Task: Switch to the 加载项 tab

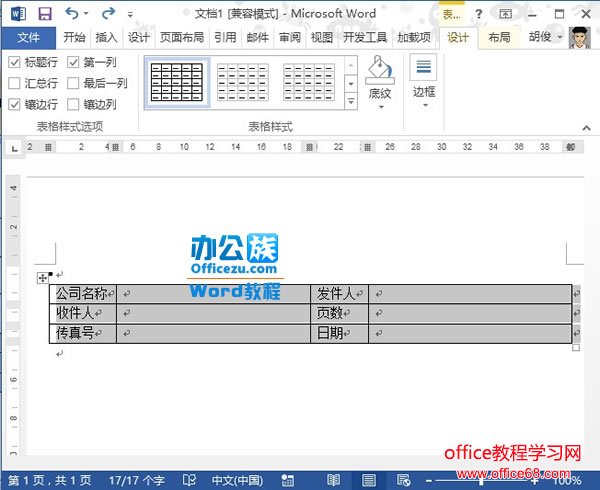Action: click(x=414, y=37)
